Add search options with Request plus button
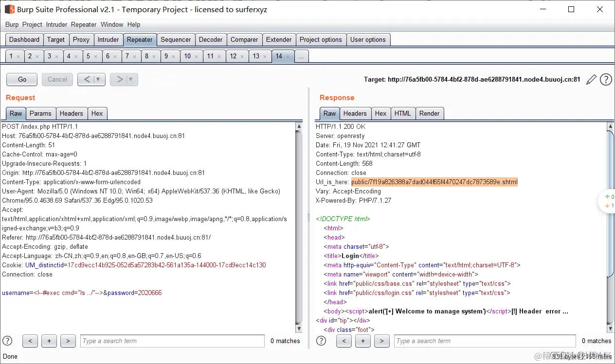 click(x=49, y=341)
